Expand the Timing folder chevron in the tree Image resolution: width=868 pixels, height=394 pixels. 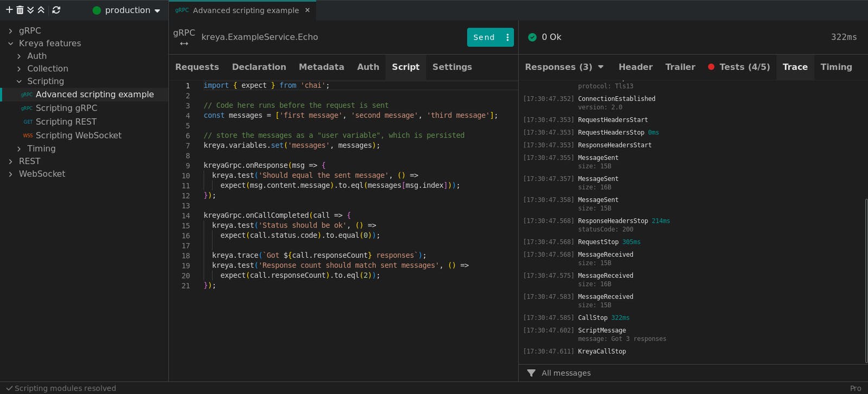pos(19,149)
